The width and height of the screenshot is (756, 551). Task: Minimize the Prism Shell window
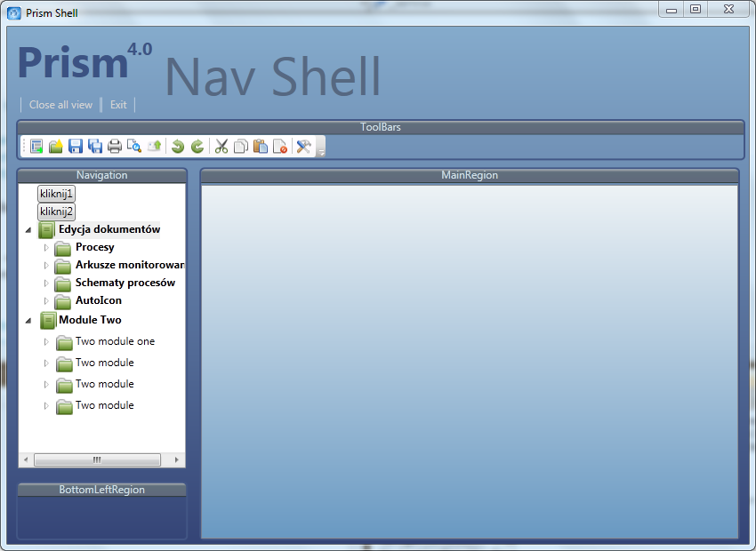coord(672,9)
